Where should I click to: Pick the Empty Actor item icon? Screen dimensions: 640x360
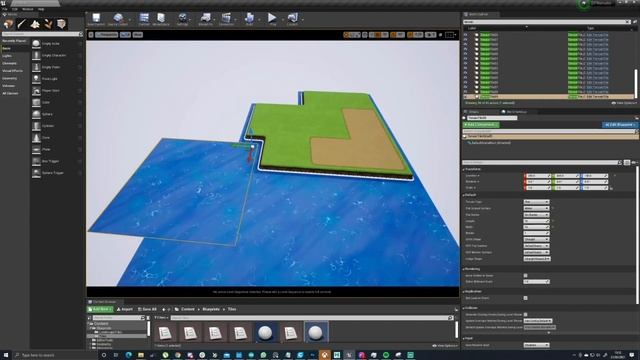[36, 44]
